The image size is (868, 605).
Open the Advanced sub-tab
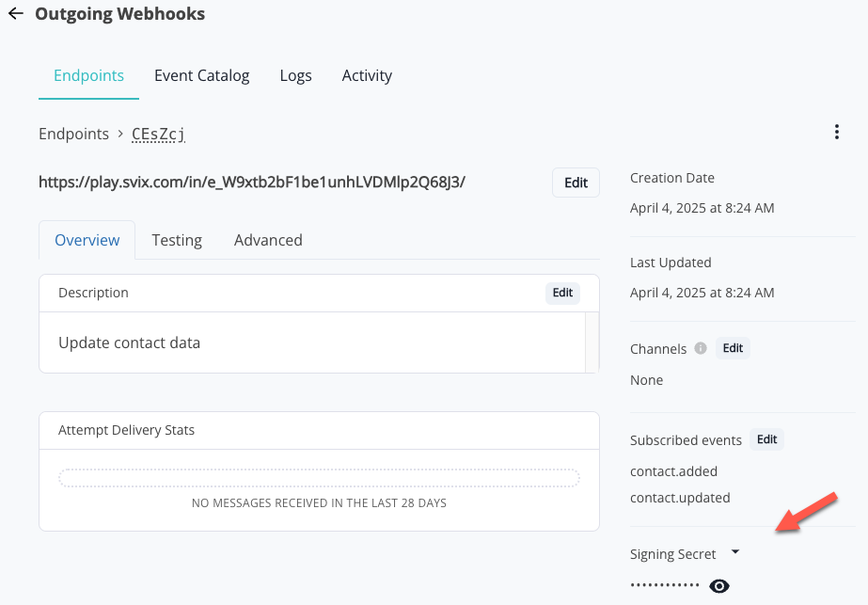click(268, 240)
